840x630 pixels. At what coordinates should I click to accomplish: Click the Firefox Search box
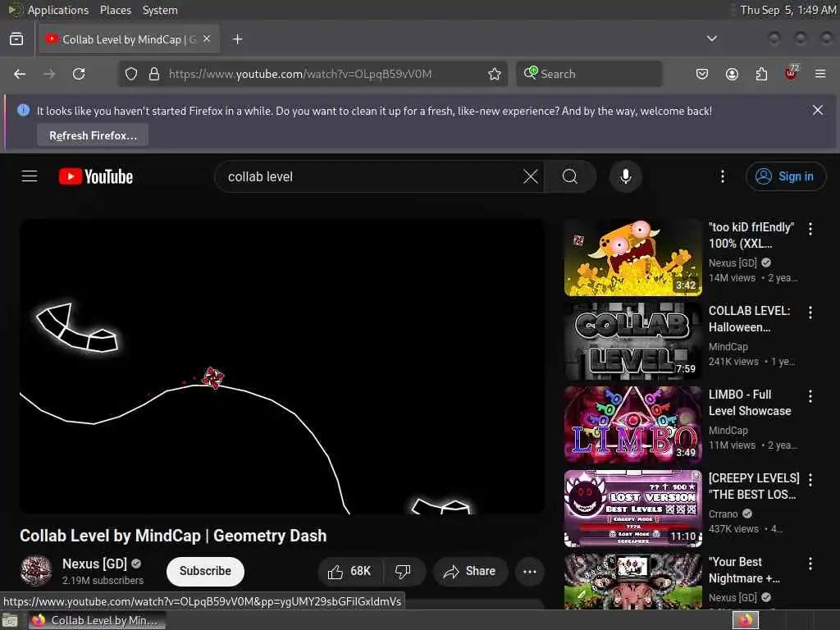coord(589,74)
